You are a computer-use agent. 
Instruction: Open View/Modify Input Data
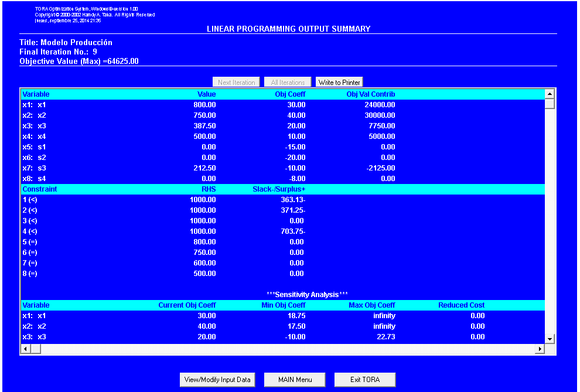point(217,379)
